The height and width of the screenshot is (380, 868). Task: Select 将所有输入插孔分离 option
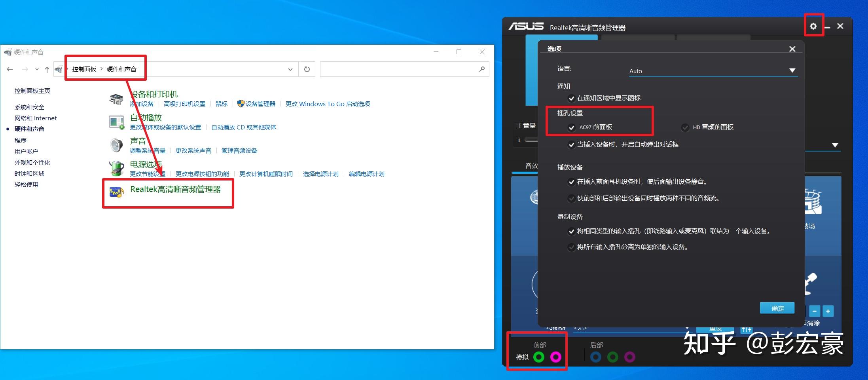pos(571,247)
